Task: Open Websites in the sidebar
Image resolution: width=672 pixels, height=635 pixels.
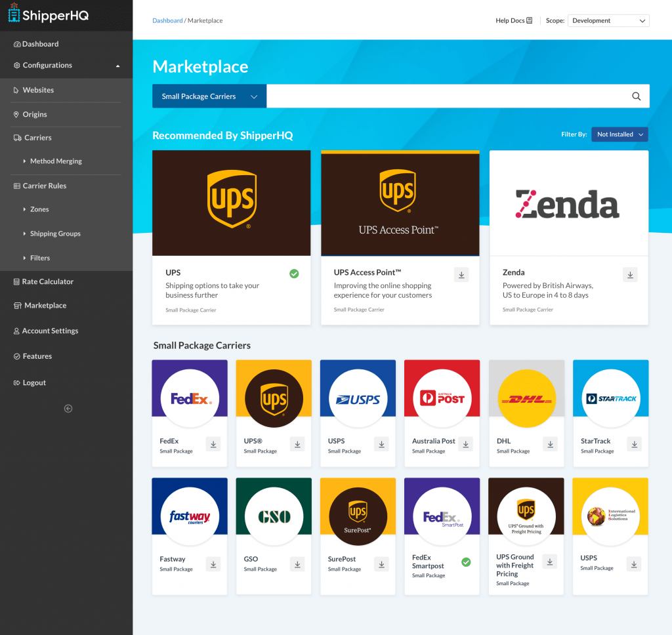Action: coord(34,90)
